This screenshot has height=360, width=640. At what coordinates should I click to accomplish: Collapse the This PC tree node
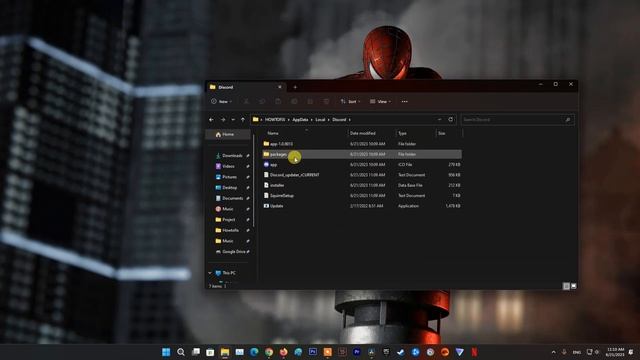pyautogui.click(x=210, y=273)
